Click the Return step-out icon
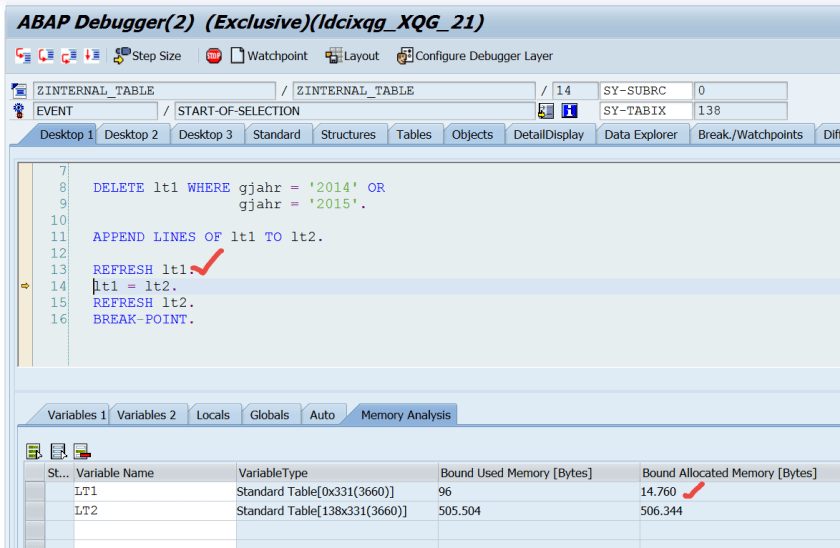 [68, 56]
